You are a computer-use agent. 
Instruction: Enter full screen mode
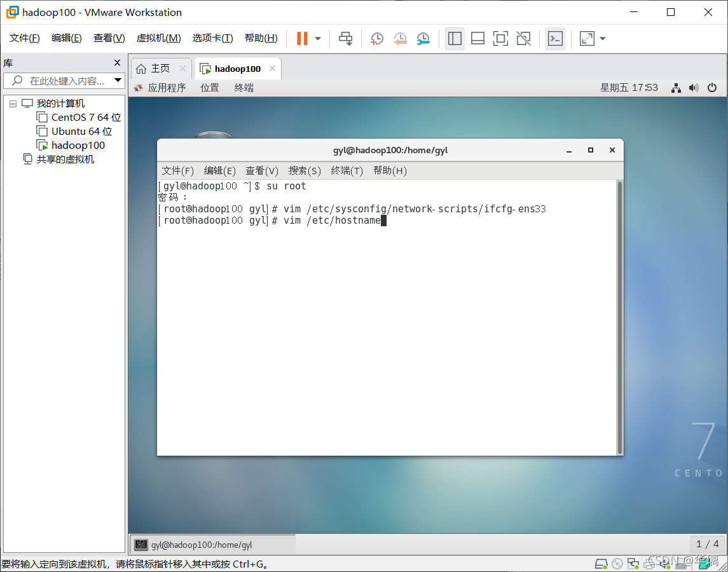click(x=500, y=39)
